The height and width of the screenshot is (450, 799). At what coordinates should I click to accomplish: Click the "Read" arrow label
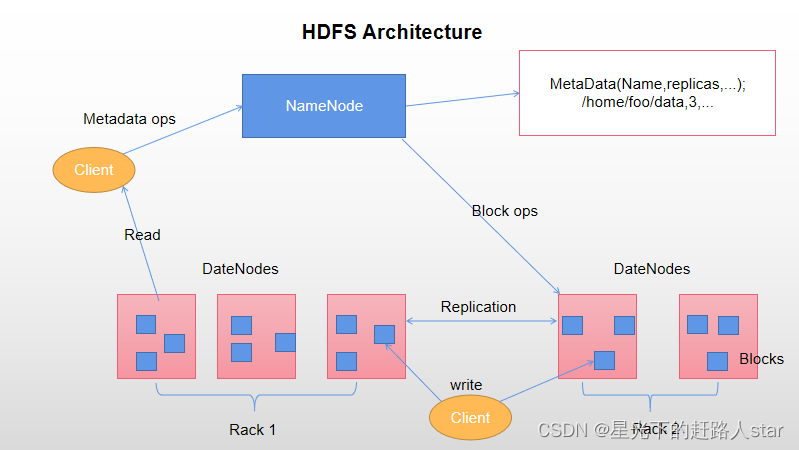142,235
